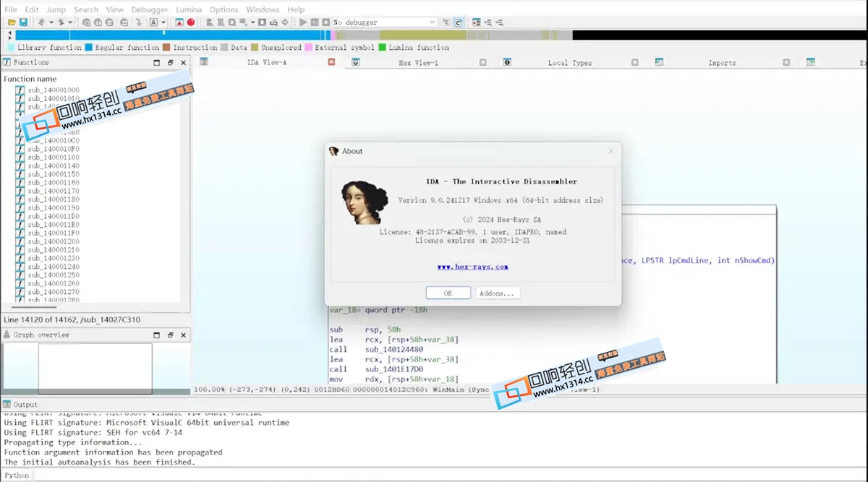Switch to the Local Types tab

click(x=570, y=63)
